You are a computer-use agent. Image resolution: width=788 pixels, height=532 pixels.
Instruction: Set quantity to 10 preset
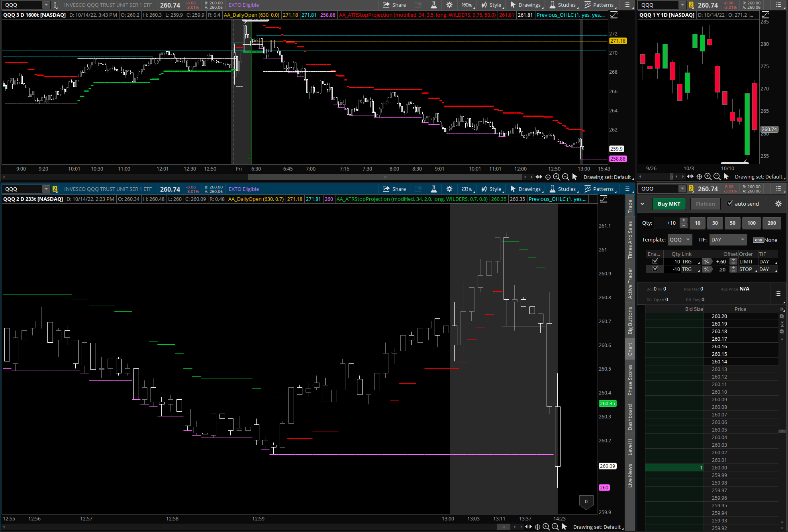pos(697,223)
